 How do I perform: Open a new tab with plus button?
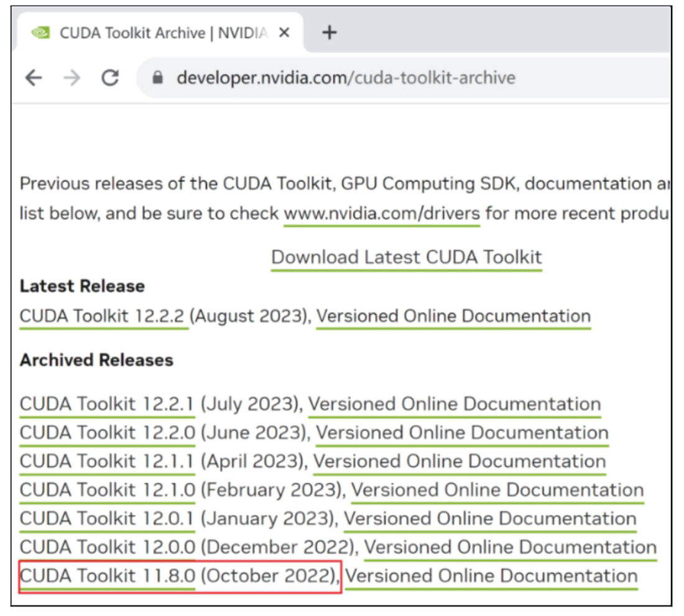pyautogui.click(x=329, y=32)
